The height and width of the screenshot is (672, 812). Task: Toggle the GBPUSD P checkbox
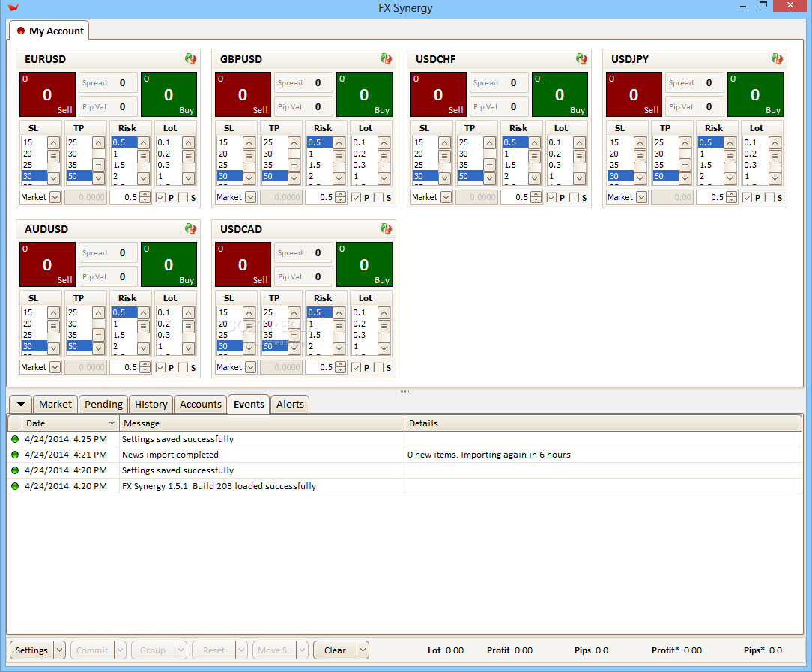[357, 197]
